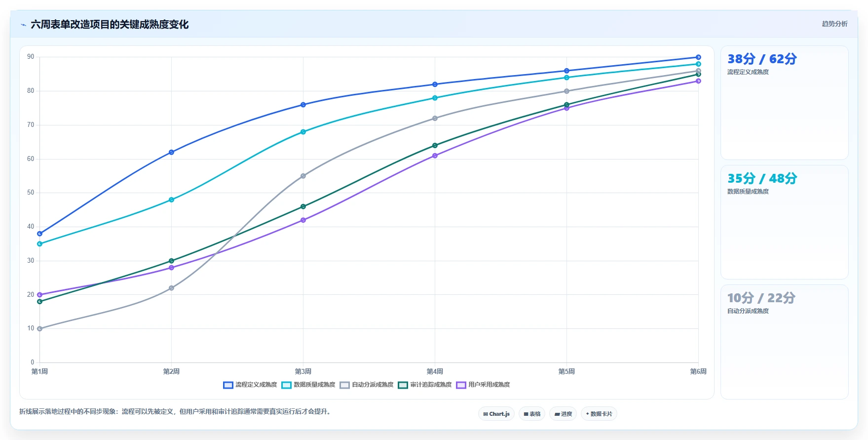Click the 用户采用成熟度 data point at 第3周
Screen dimensions: 868x440
click(x=303, y=220)
